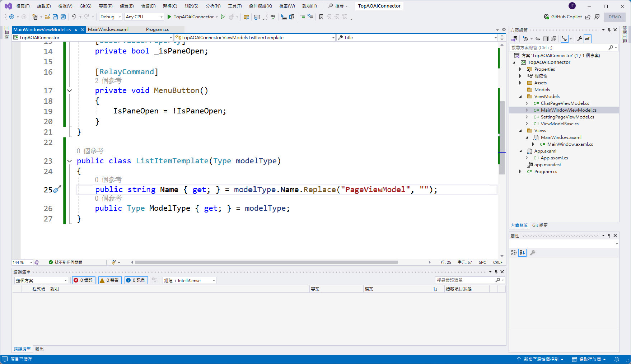
Task: Click the Find in Files folder icon
Action: (246, 17)
